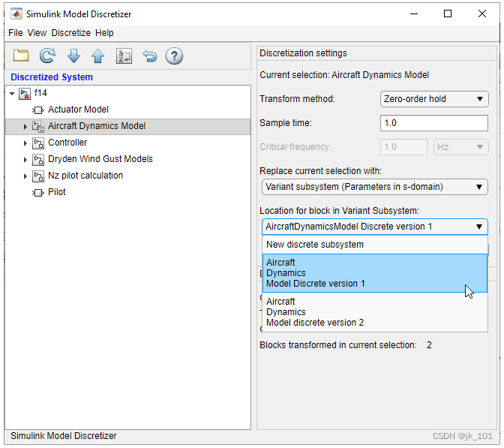Open help with the question mark icon
The height and width of the screenshot is (448, 504).
pos(174,56)
